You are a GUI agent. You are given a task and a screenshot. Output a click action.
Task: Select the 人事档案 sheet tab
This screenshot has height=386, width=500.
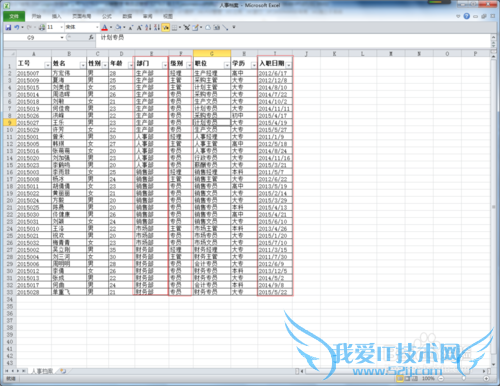point(42,371)
